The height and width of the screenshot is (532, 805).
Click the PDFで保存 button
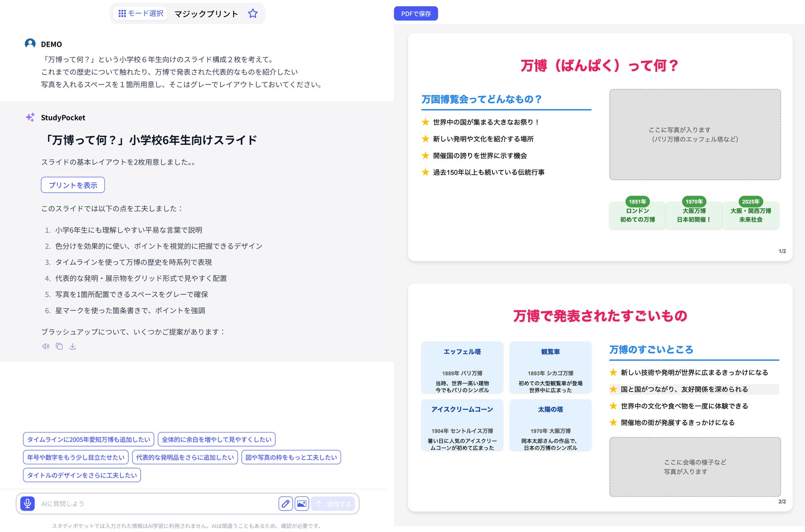point(416,14)
